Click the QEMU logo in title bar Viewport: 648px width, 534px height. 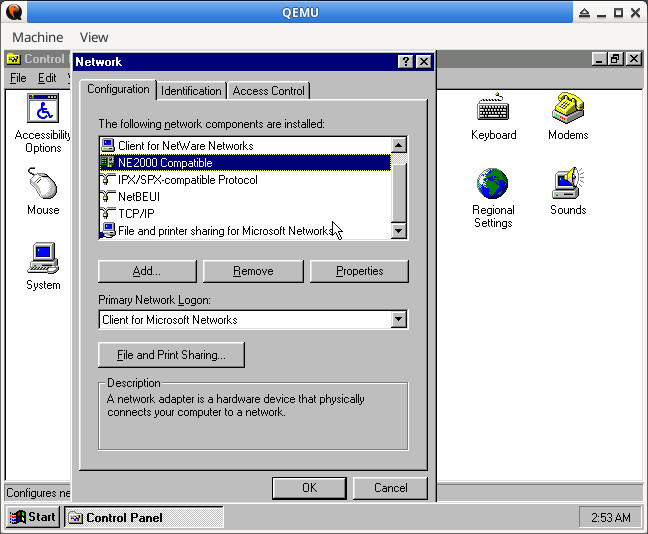click(14, 12)
